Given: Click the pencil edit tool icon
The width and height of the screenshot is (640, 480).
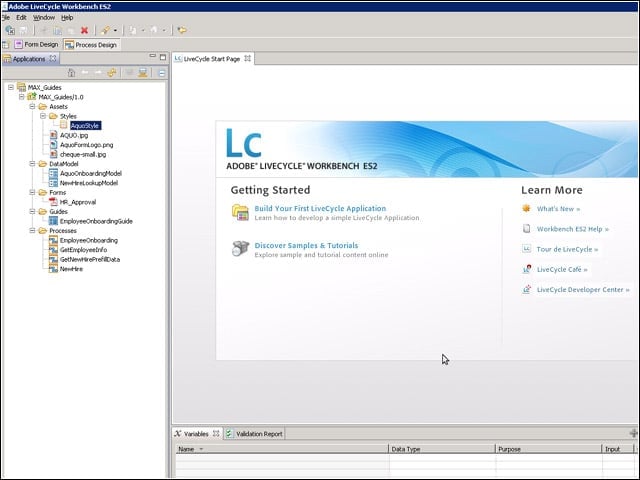Looking at the screenshot, I should pyautogui.click(x=105, y=30).
